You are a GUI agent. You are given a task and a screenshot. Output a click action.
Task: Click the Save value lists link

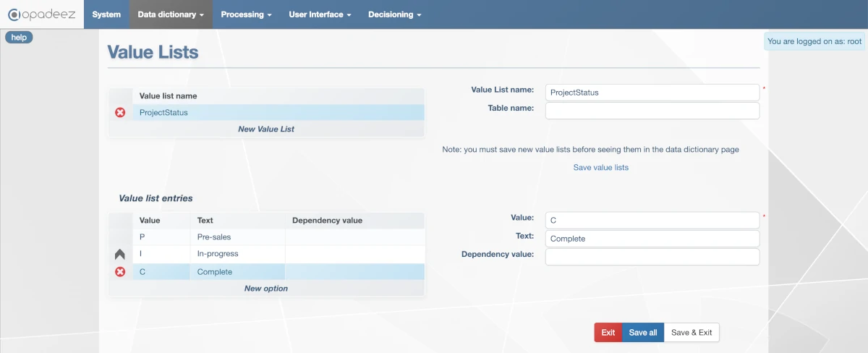click(601, 167)
